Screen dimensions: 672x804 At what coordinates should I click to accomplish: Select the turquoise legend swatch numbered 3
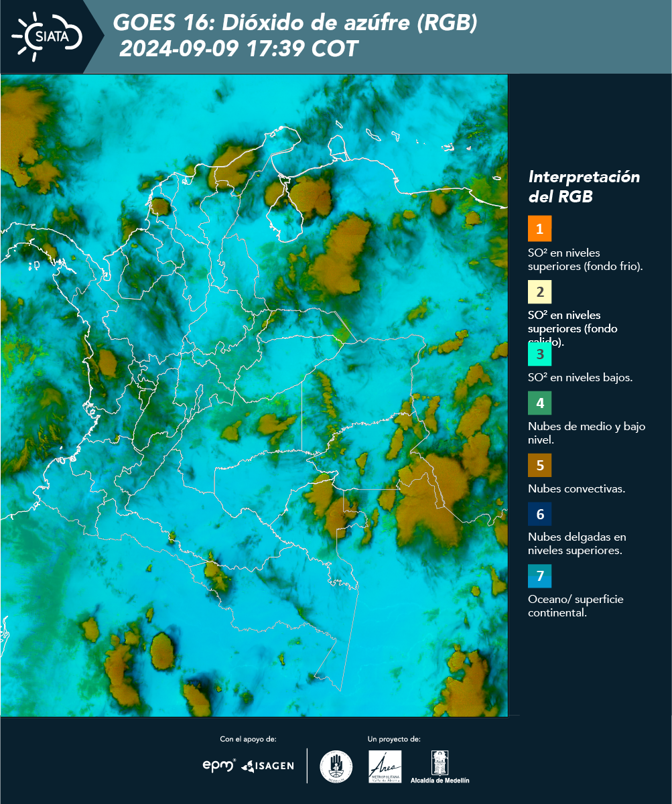click(539, 353)
